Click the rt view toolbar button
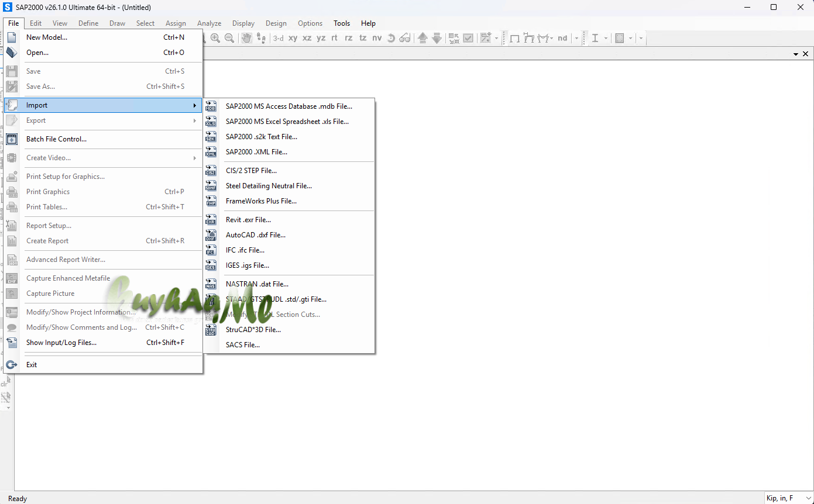This screenshot has height=504, width=814. pos(335,38)
